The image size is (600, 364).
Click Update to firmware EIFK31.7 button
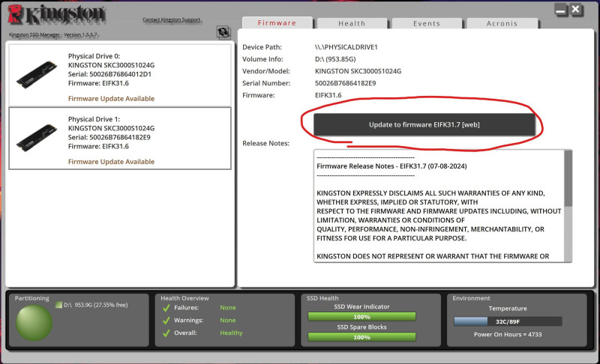click(x=424, y=124)
